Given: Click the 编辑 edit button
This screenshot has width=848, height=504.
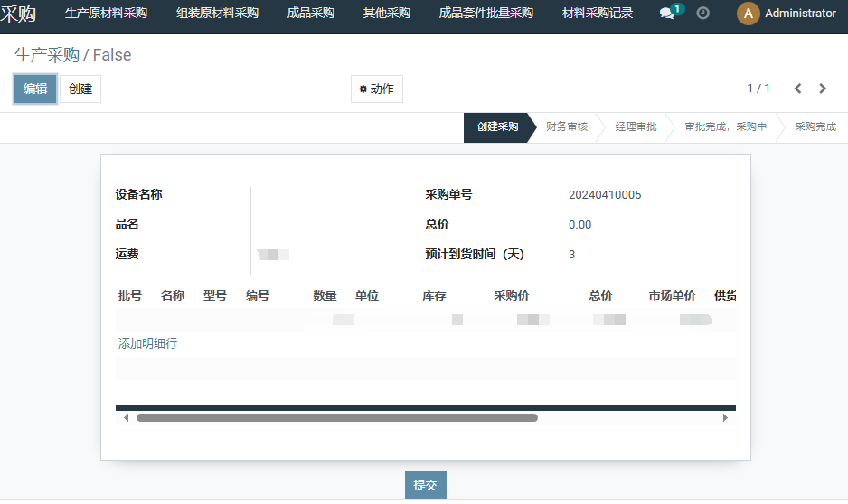Looking at the screenshot, I should [35, 89].
